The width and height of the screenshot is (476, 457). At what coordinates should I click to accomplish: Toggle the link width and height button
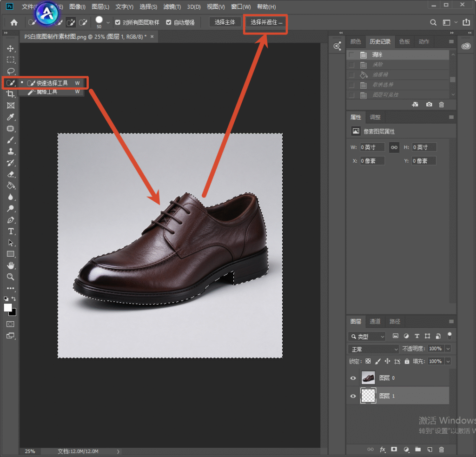coord(394,147)
